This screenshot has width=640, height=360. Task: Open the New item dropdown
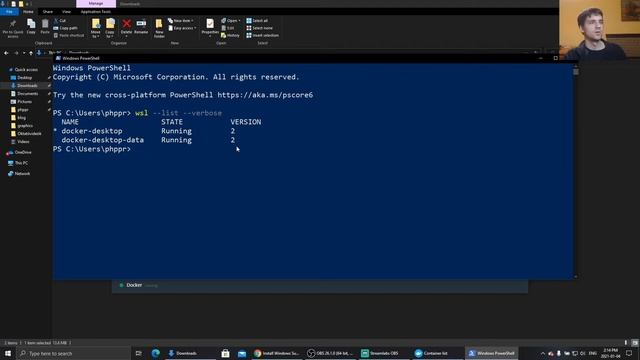[181, 20]
